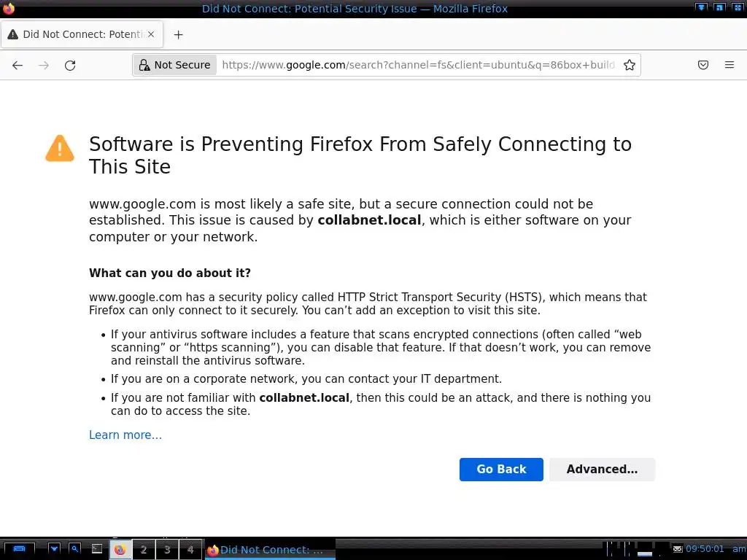The height and width of the screenshot is (560, 747).
Task: Open the taskbar show-desktop icon
Action: 19,549
